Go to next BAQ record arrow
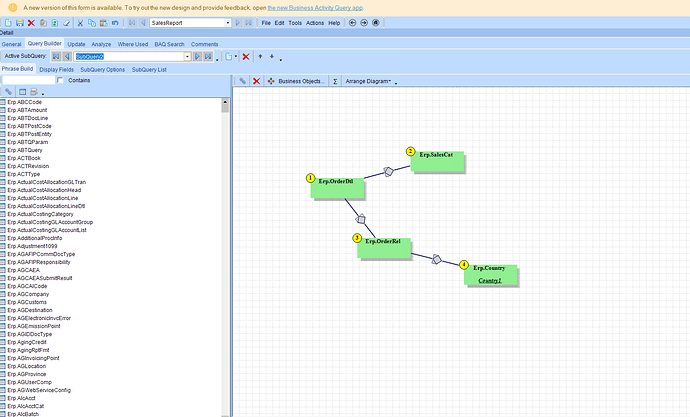The height and width of the screenshot is (417, 690). coord(238,23)
